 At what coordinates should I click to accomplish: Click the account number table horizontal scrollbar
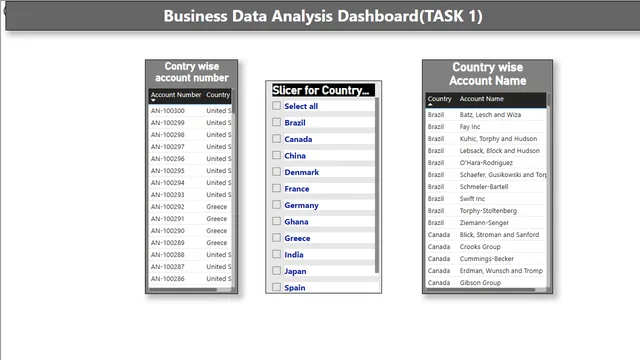[x=183, y=290]
